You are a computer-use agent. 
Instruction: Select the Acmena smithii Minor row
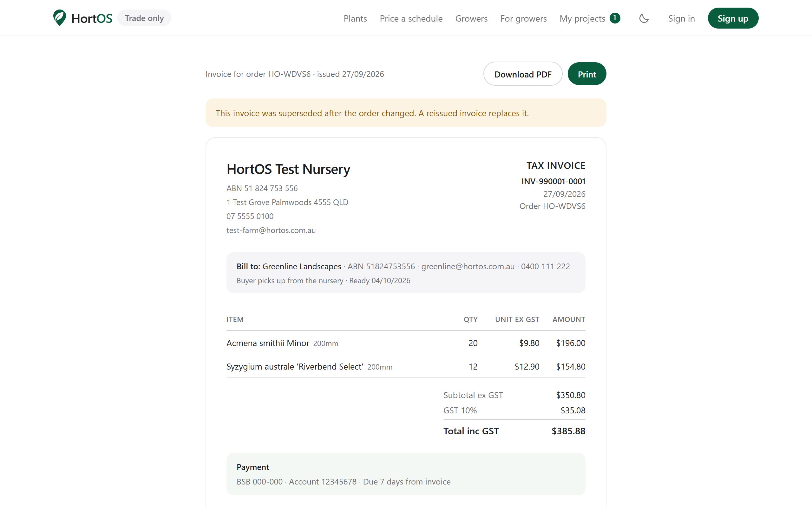point(406,343)
